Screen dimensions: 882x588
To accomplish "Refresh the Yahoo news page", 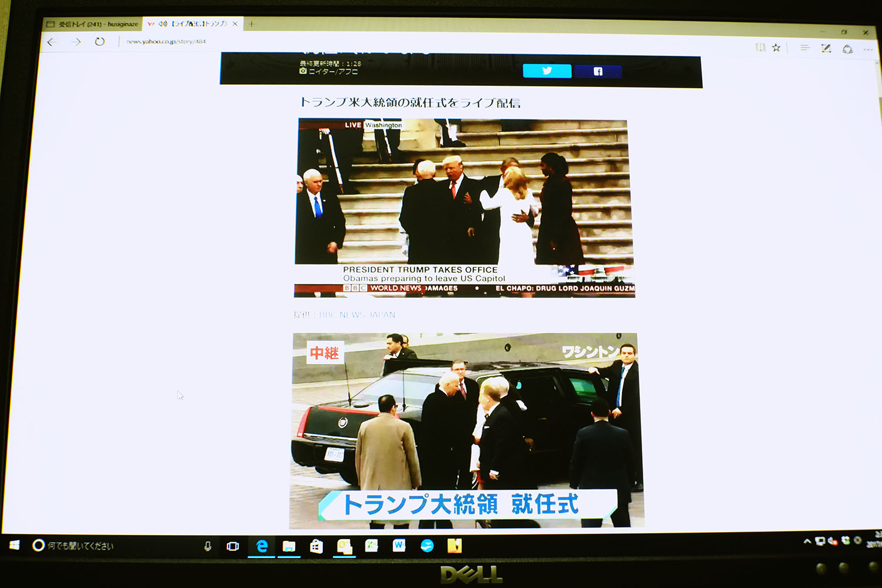I will (100, 42).
